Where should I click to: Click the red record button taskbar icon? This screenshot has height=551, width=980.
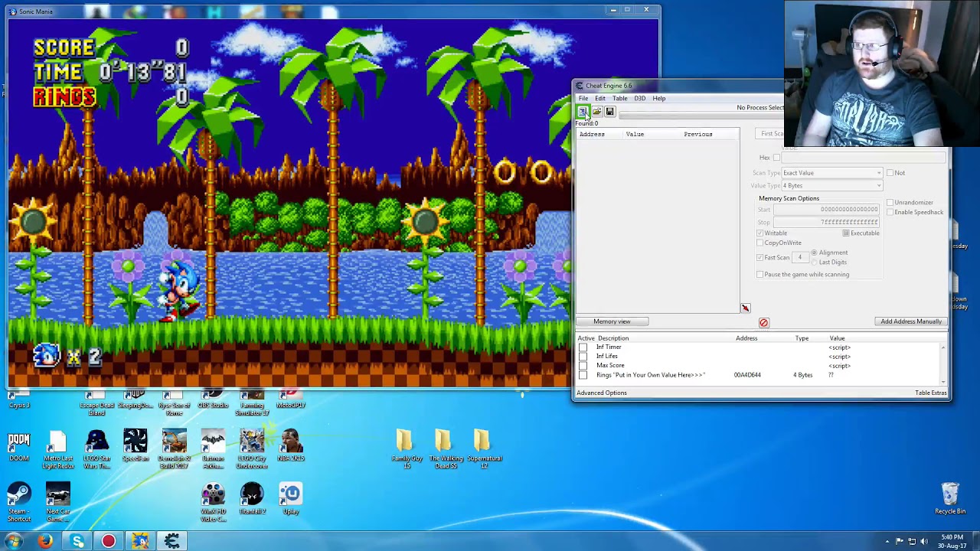108,542
